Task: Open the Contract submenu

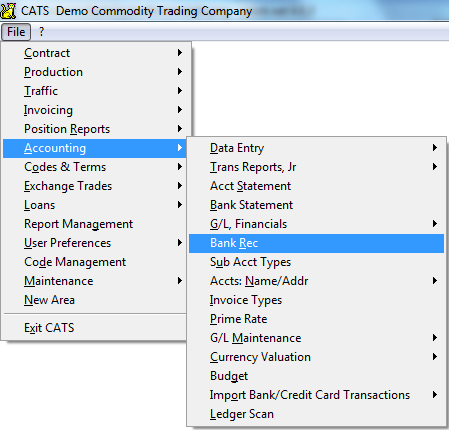Action: click(x=94, y=53)
